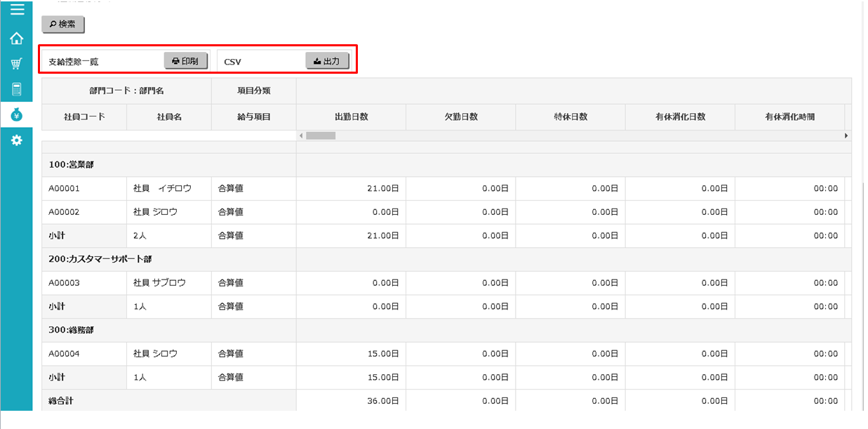Go to Home via house icon
This screenshot has height=429, width=868.
[x=16, y=39]
